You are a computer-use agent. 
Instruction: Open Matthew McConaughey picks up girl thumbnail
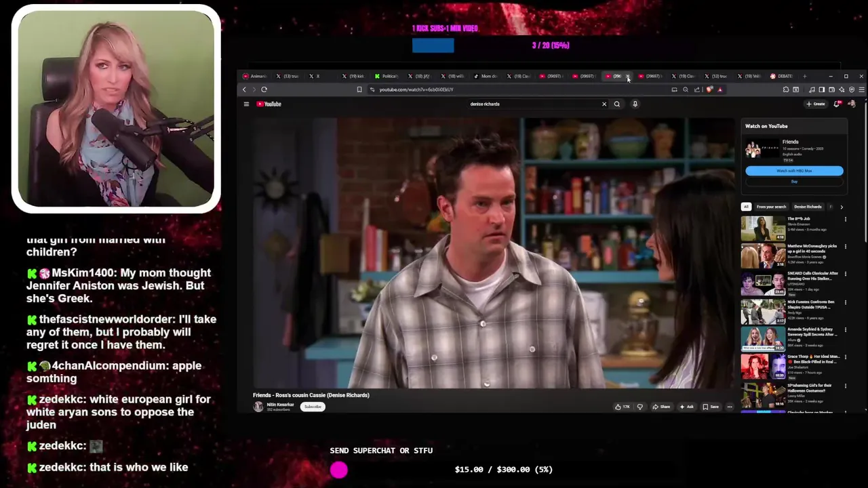(x=763, y=256)
